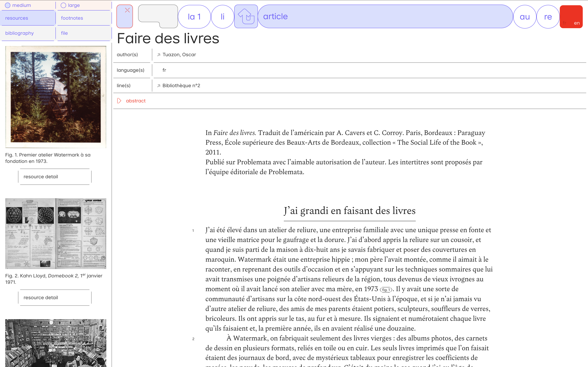This screenshot has height=367, width=588.
Task: Open resource detail for Fig. 1
Action: pos(55,177)
